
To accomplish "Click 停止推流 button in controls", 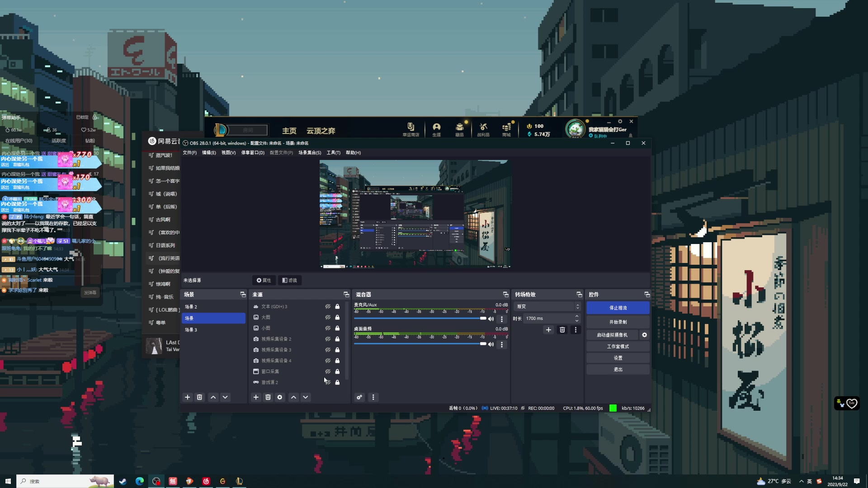I will [618, 307].
